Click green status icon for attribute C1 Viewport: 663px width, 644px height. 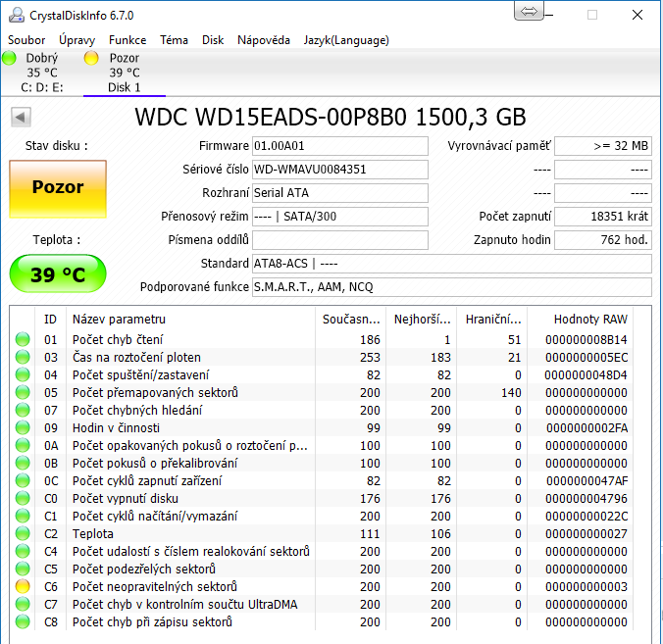click(23, 516)
